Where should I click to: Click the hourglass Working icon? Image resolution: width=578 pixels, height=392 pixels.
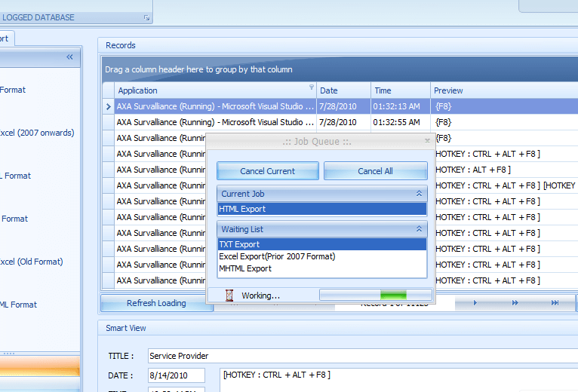pos(229,296)
